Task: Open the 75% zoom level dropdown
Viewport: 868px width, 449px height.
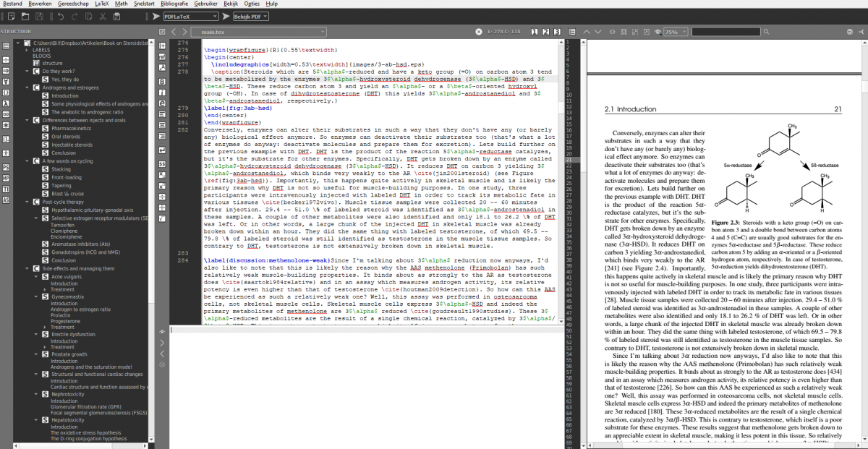Action: coord(676,33)
